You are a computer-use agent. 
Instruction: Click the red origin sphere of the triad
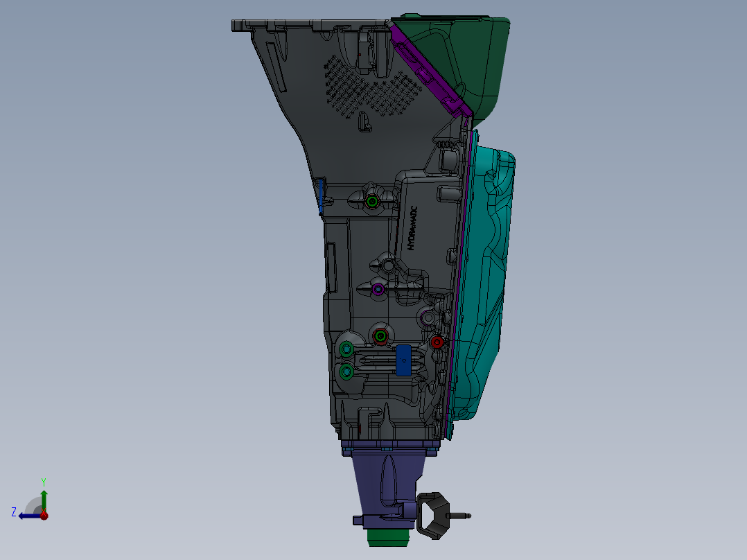(x=44, y=515)
